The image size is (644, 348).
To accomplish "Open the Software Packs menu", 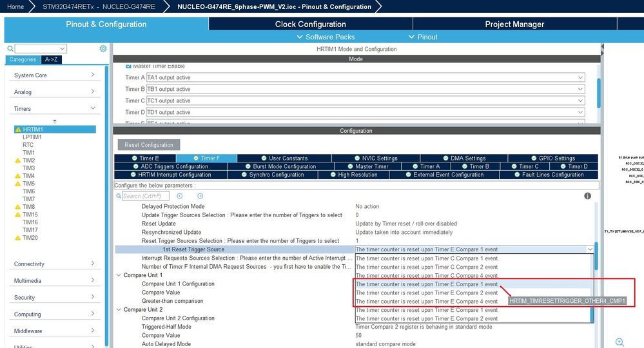I will pos(326,37).
